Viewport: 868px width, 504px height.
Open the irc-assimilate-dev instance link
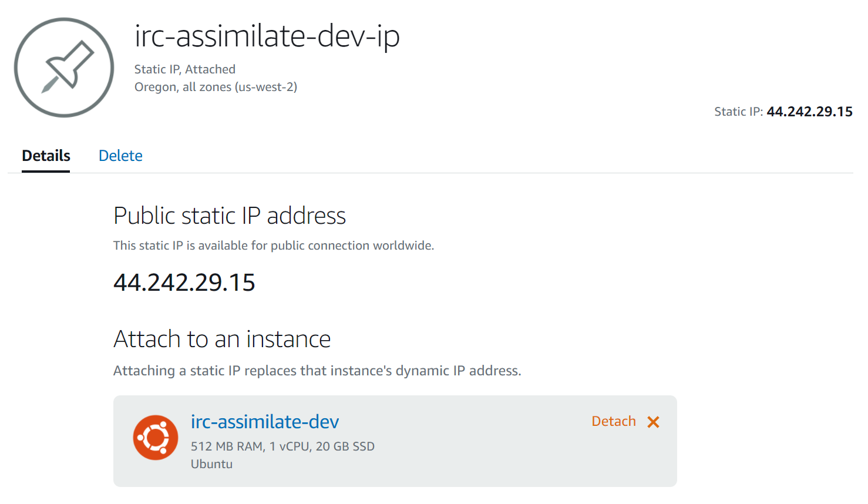265,422
